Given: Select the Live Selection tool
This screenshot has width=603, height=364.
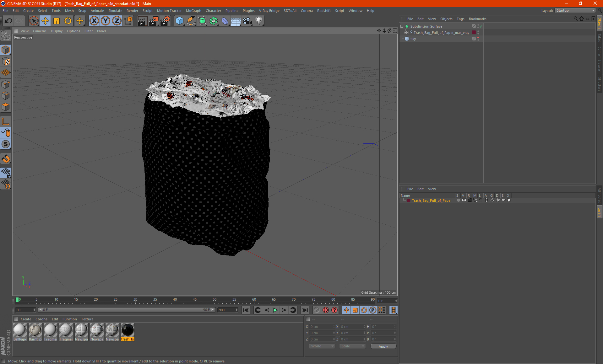Looking at the screenshot, I should [34, 21].
